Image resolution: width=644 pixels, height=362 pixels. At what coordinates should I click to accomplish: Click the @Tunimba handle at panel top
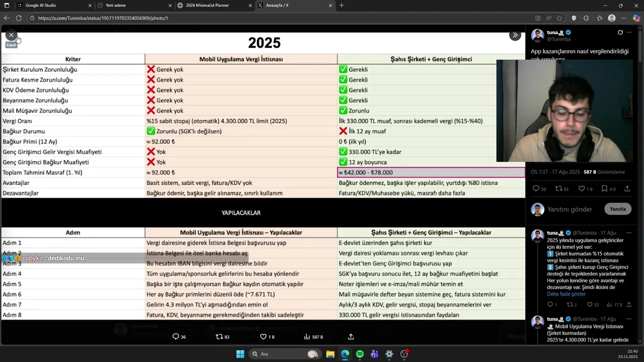558,39
